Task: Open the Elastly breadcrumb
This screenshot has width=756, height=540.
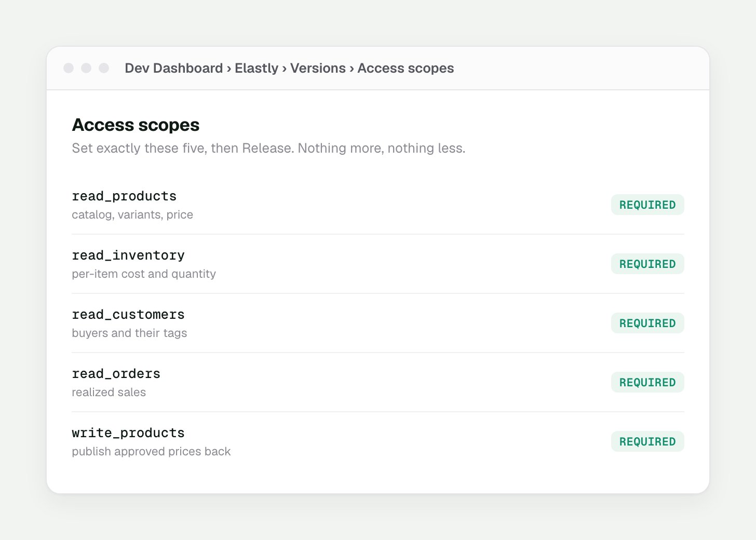Action: point(256,68)
